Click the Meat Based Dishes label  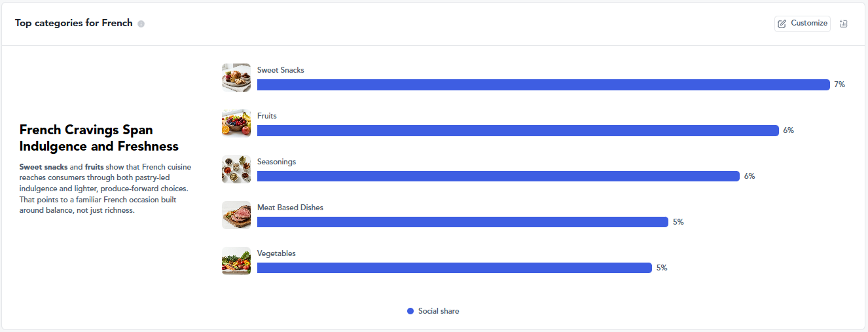[290, 208]
